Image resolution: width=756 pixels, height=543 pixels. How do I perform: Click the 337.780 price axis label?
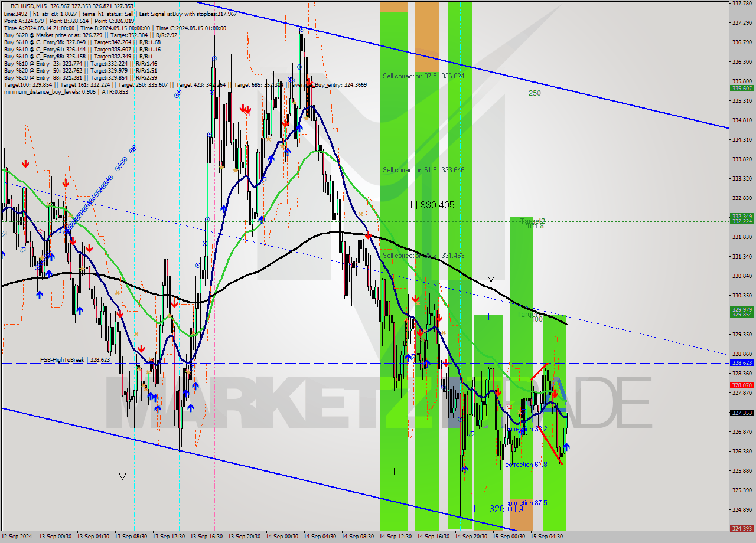[741, 4]
